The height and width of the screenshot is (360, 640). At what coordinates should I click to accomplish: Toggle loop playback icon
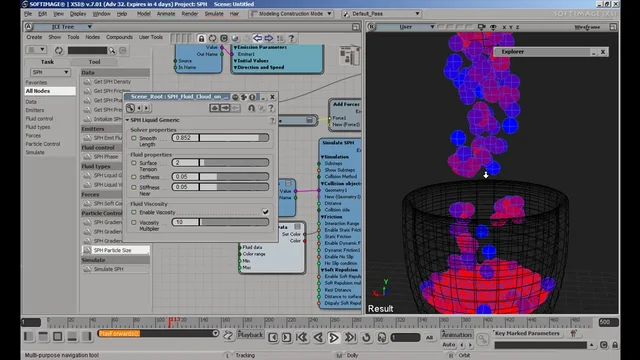pos(367,338)
